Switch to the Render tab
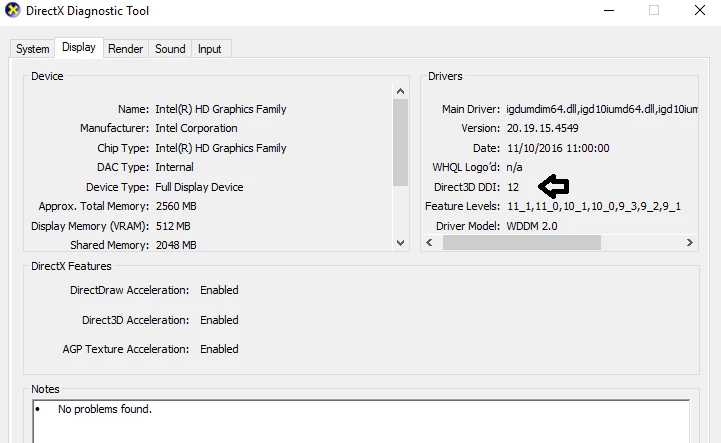Viewport: 721px width, 443px height. (x=126, y=49)
